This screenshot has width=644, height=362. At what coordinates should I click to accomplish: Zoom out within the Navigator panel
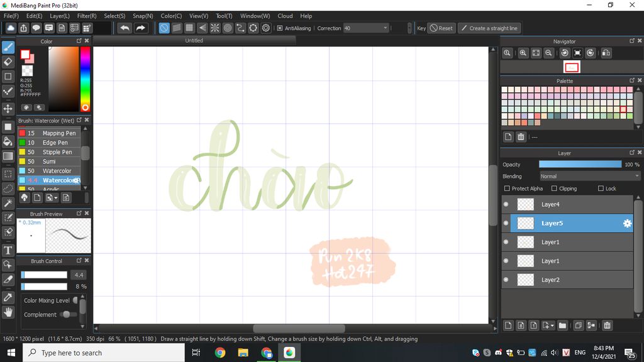tap(548, 53)
